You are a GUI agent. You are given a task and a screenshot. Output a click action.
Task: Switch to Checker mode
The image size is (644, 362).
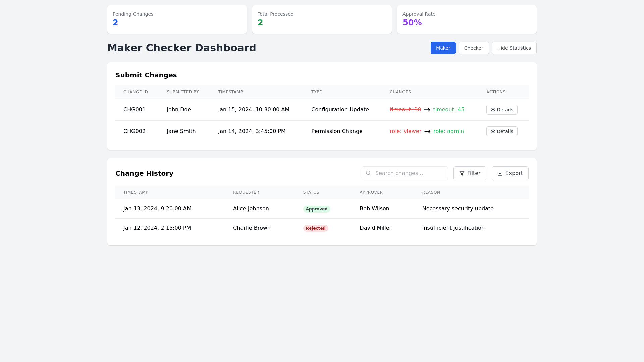click(473, 48)
